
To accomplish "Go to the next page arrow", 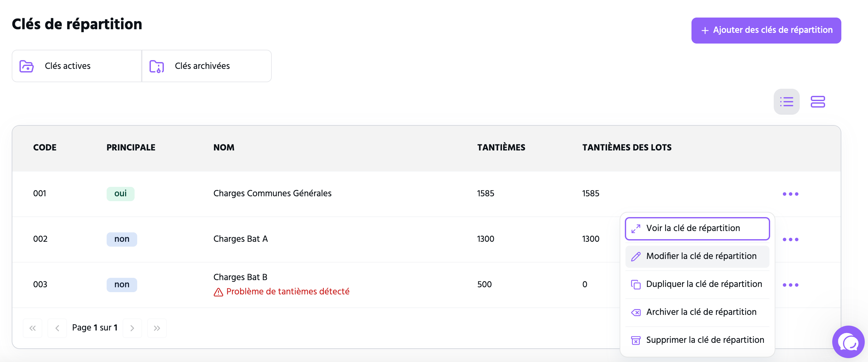I will pyautogui.click(x=132, y=328).
